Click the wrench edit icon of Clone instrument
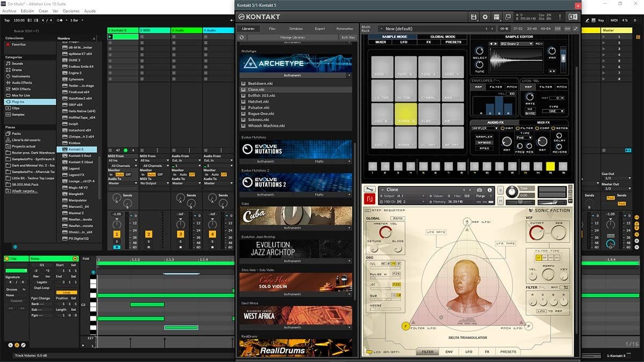This screenshot has height=362, width=644. [369, 190]
